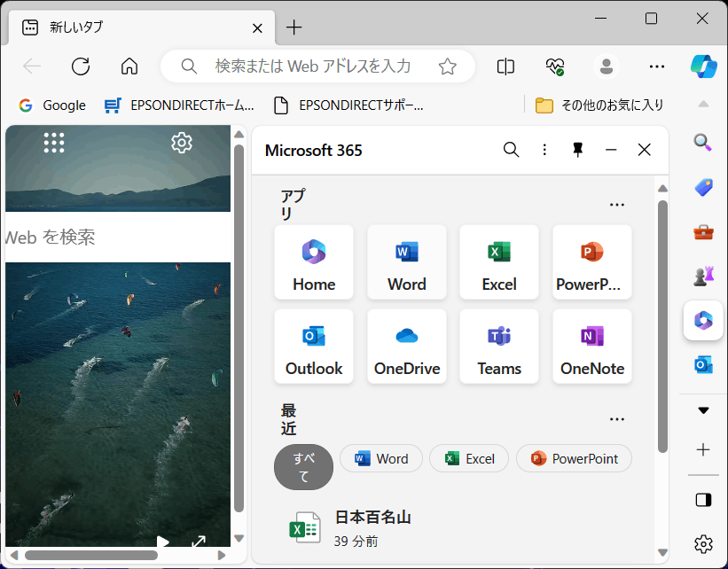Open アプリ section more options
This screenshot has height=569, width=728.
617,205
